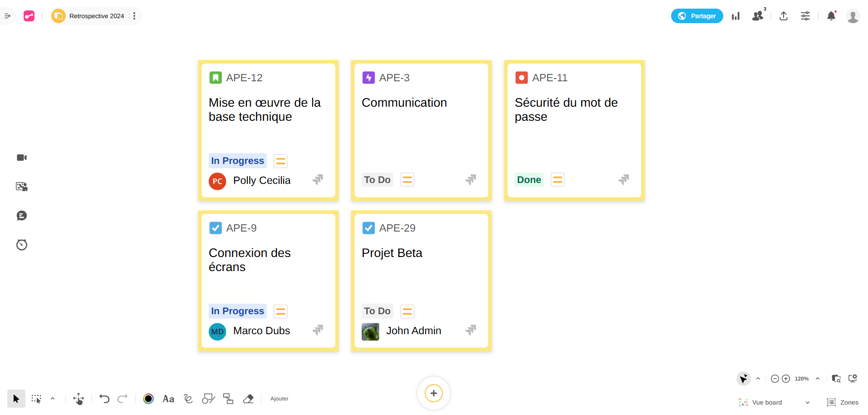Open the timer from left sidebar
The image size is (868, 415).
[x=22, y=245]
